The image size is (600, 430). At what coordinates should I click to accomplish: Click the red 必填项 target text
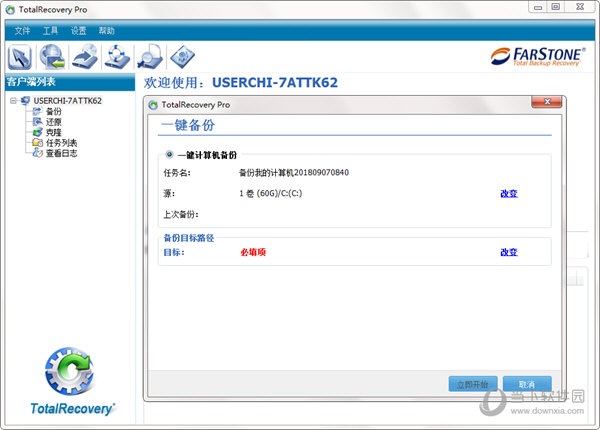253,252
